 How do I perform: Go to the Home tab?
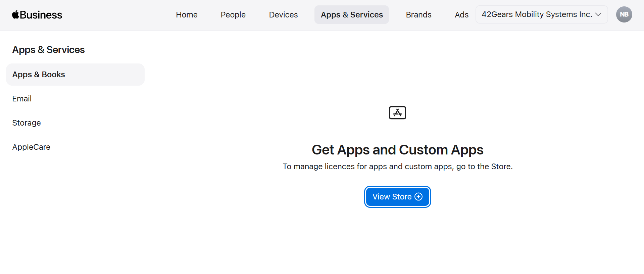coord(187,15)
